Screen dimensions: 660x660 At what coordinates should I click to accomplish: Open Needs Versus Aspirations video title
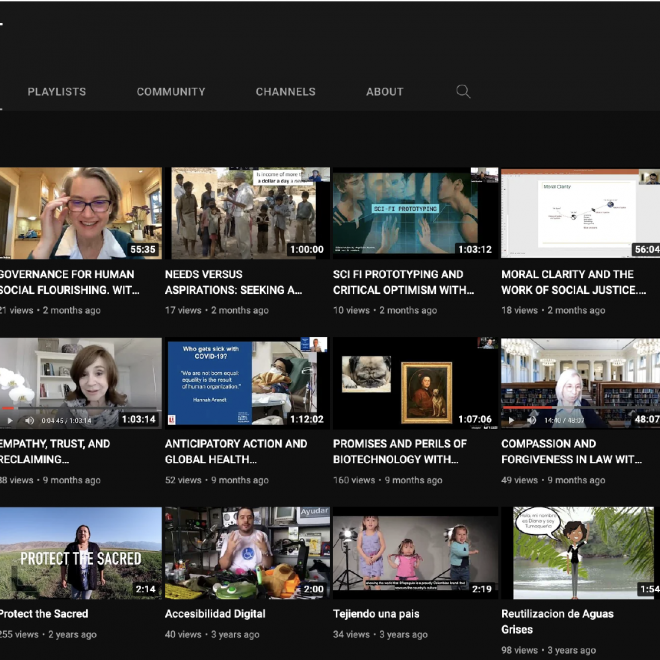coord(233,282)
